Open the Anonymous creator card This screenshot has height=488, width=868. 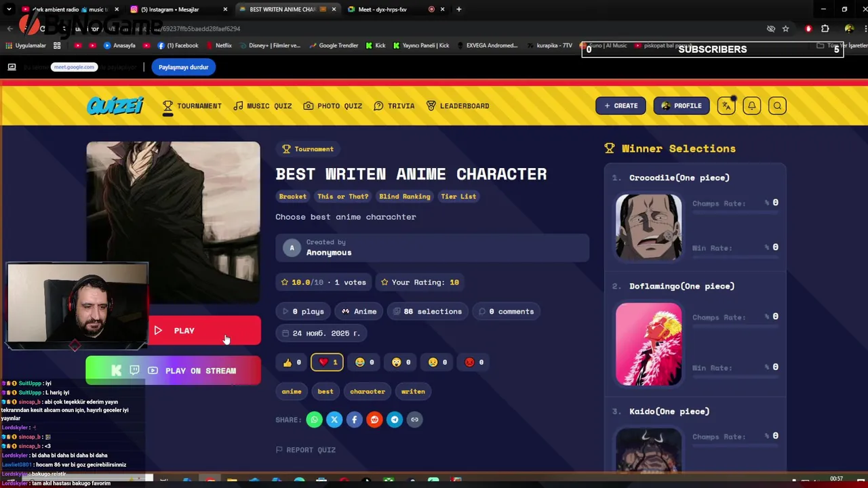coord(432,247)
